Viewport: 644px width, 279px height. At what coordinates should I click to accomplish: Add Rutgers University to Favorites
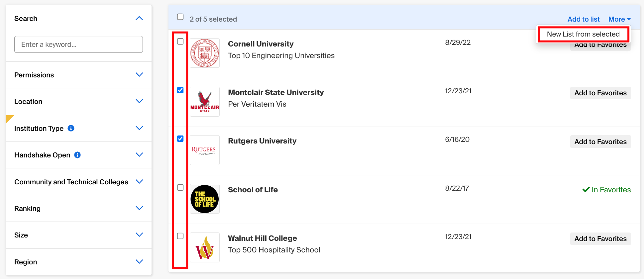pyautogui.click(x=600, y=142)
